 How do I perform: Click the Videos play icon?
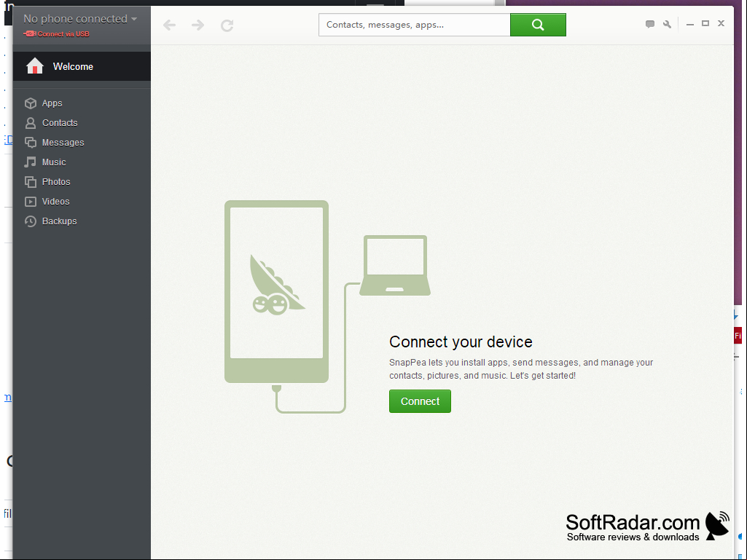tap(31, 202)
